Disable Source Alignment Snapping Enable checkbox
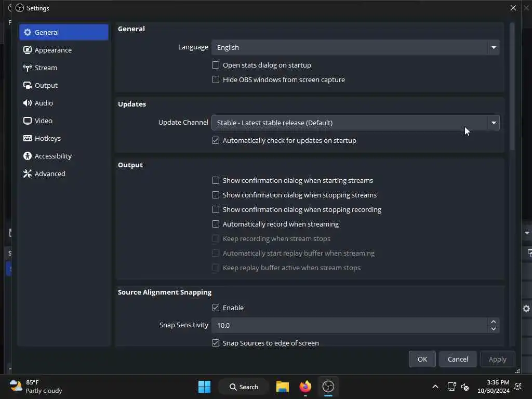 [216, 308]
